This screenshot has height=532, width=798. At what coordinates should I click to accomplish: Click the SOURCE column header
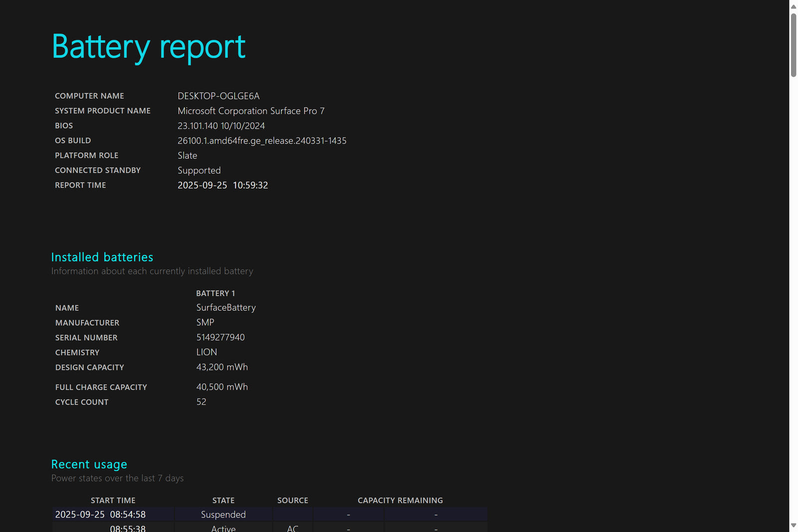tap(293, 500)
